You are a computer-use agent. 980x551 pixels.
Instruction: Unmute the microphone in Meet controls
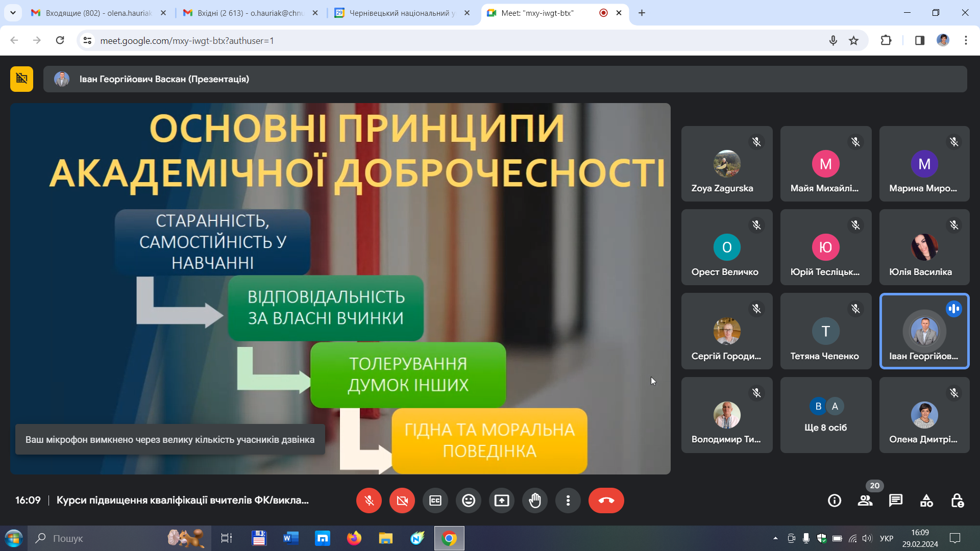(x=369, y=500)
